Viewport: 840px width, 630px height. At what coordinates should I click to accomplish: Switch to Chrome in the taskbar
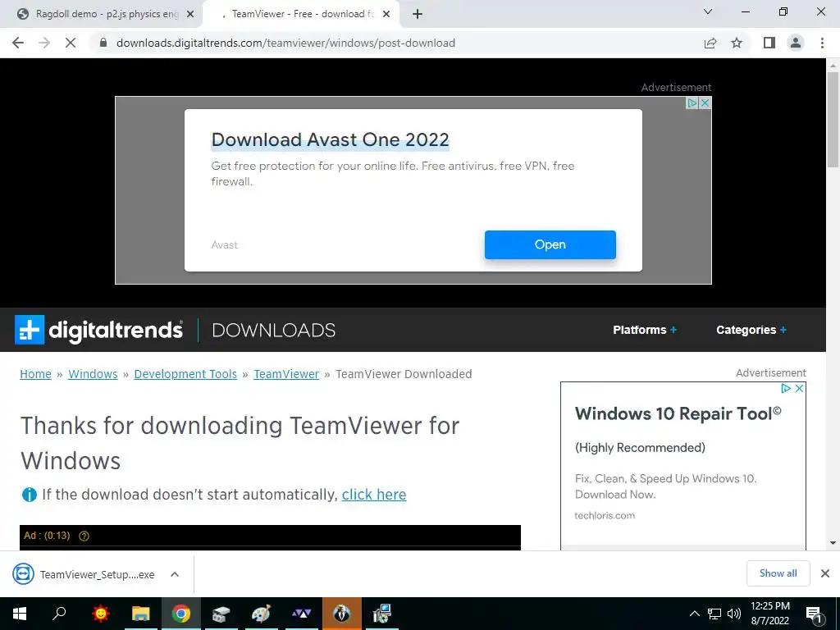(x=181, y=614)
